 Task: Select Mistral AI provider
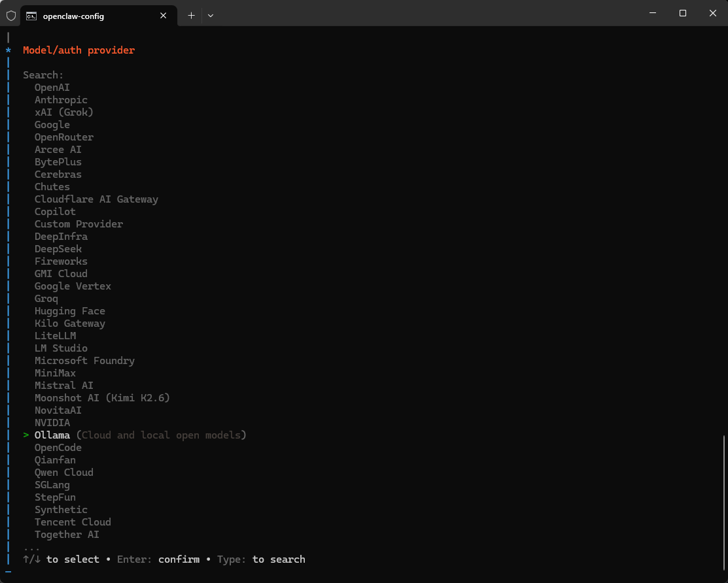64,386
